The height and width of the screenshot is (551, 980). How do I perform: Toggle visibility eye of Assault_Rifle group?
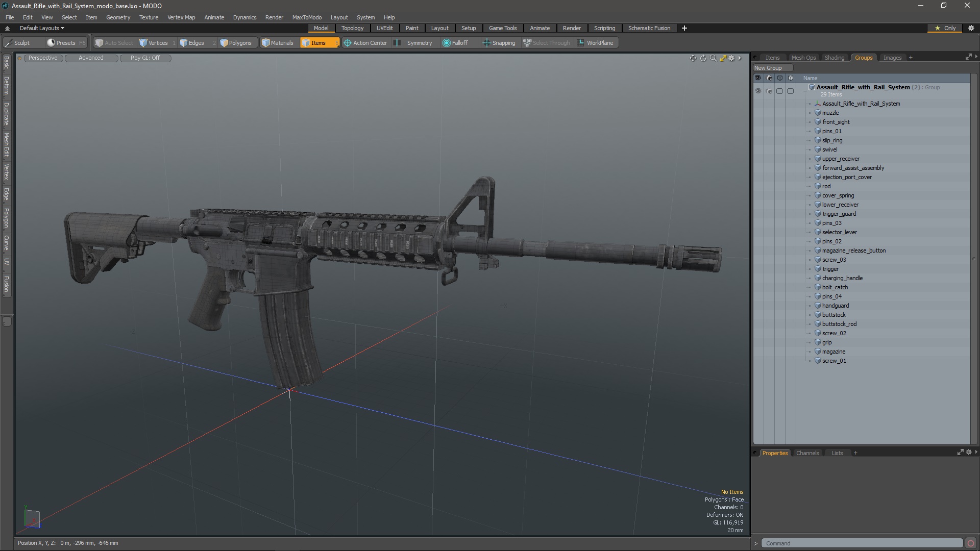coord(758,91)
